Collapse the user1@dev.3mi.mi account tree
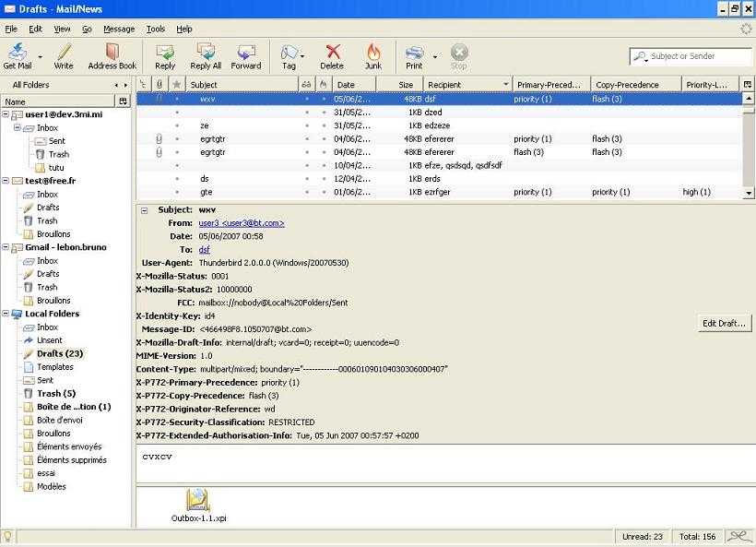The width and height of the screenshot is (756, 547). tap(7, 114)
